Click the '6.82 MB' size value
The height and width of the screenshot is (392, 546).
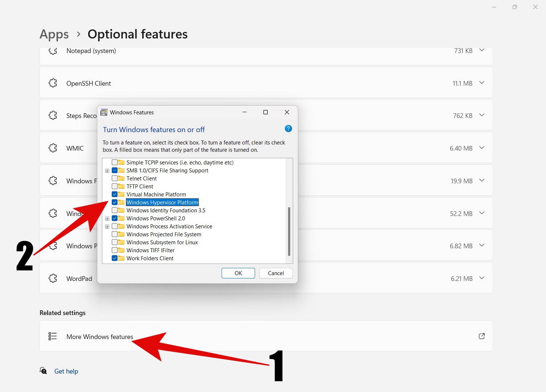[461, 246]
